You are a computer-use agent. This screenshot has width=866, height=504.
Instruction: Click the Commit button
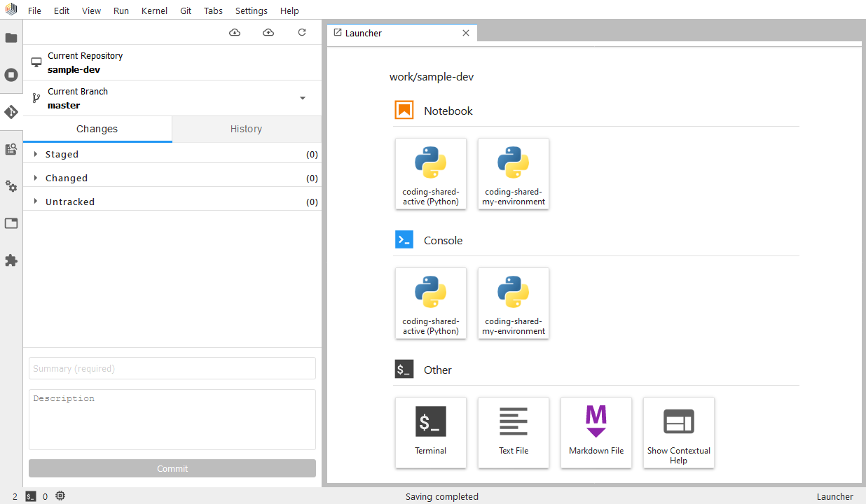click(172, 468)
